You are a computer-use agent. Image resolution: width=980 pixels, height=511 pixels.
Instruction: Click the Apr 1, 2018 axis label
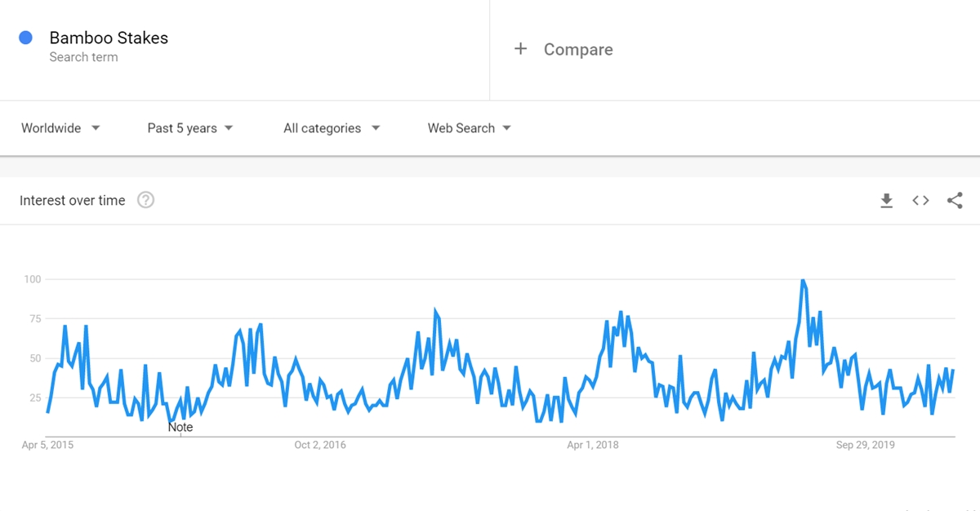click(x=593, y=445)
